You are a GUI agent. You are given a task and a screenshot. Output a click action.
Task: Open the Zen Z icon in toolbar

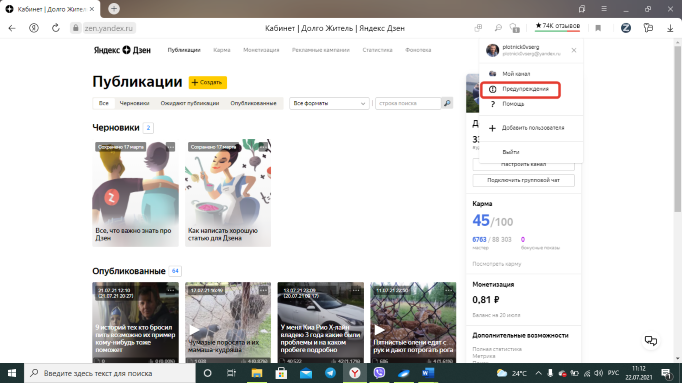click(x=626, y=28)
